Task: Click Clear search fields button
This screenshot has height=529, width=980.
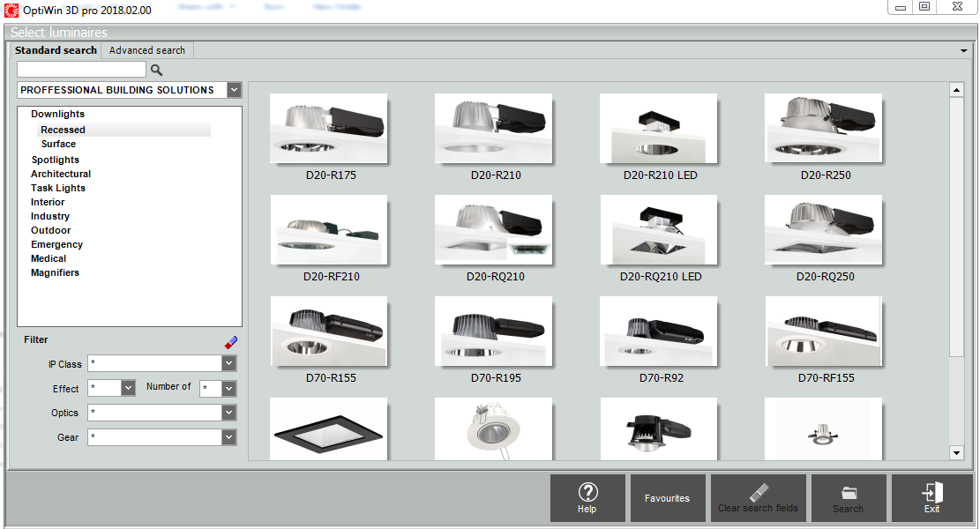Action: 758,498
